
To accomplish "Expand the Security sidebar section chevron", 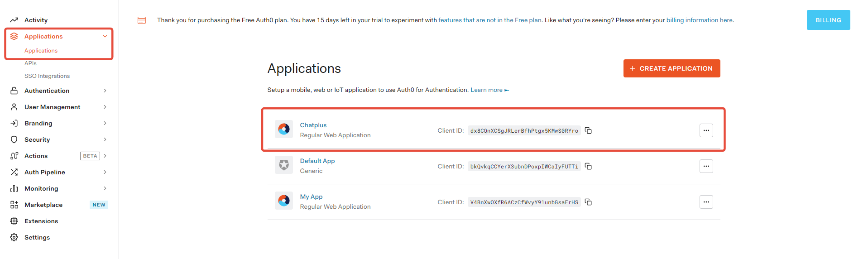I will 105,139.
